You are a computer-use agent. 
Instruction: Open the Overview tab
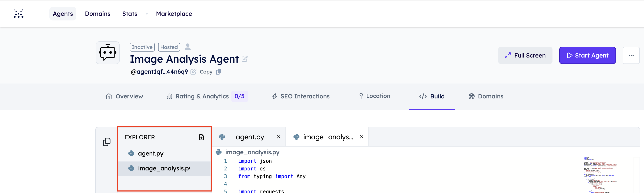pyautogui.click(x=124, y=96)
